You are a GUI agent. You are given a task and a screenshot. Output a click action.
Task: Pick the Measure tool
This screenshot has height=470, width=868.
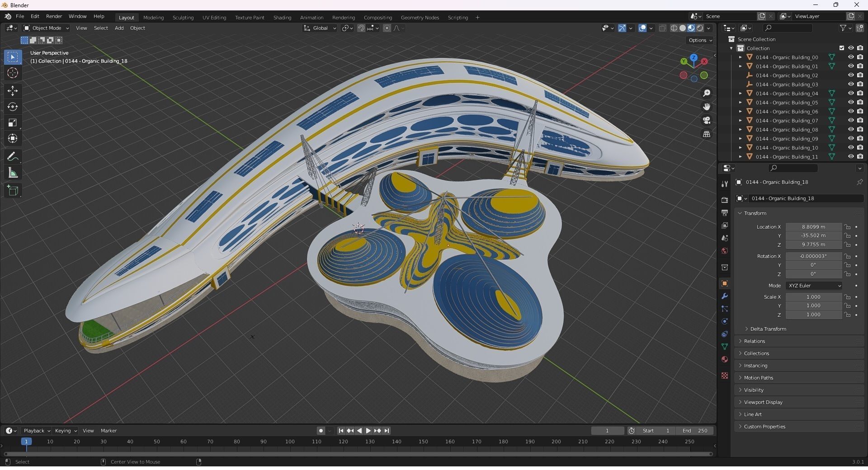[x=13, y=172]
